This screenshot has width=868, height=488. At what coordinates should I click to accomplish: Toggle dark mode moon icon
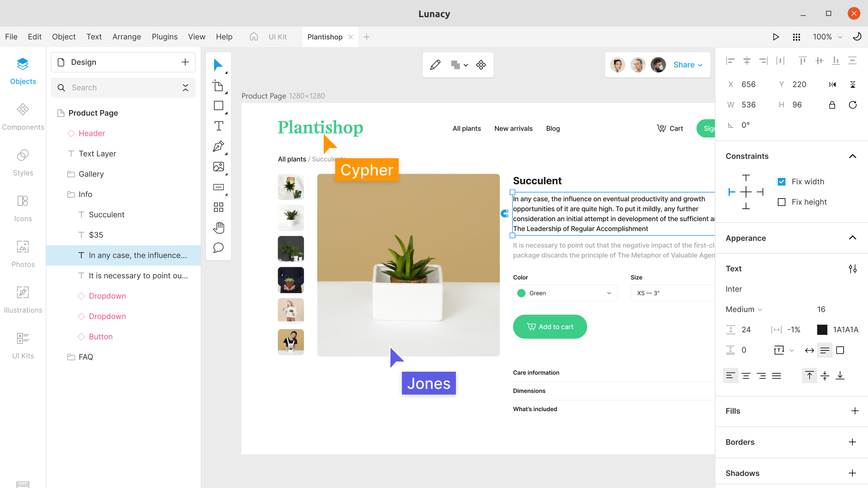[x=857, y=37]
